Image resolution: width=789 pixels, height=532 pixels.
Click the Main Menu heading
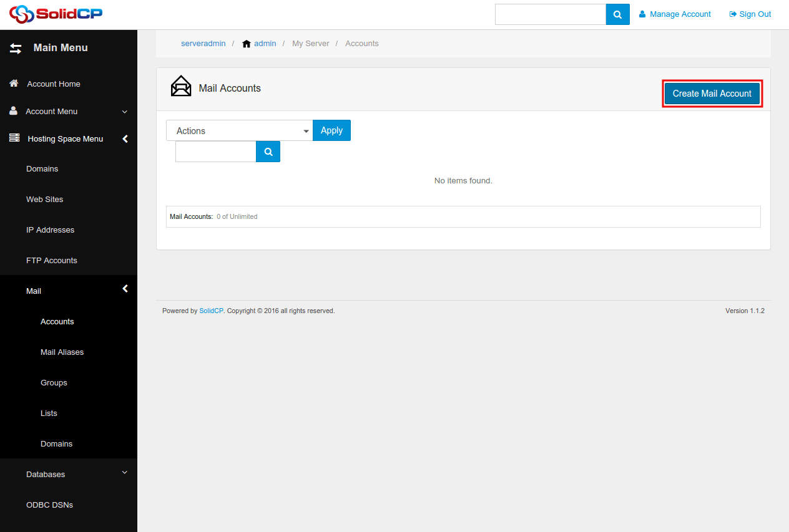pyautogui.click(x=61, y=48)
